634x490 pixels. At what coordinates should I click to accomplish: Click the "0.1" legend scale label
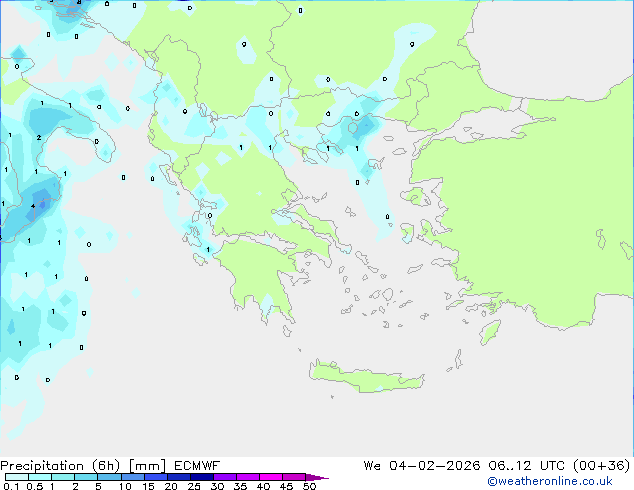coord(10,486)
